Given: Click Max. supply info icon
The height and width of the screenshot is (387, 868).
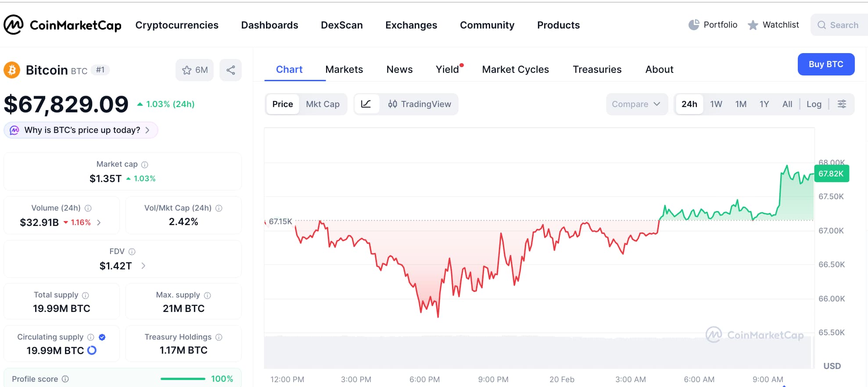Looking at the screenshot, I should (208, 295).
